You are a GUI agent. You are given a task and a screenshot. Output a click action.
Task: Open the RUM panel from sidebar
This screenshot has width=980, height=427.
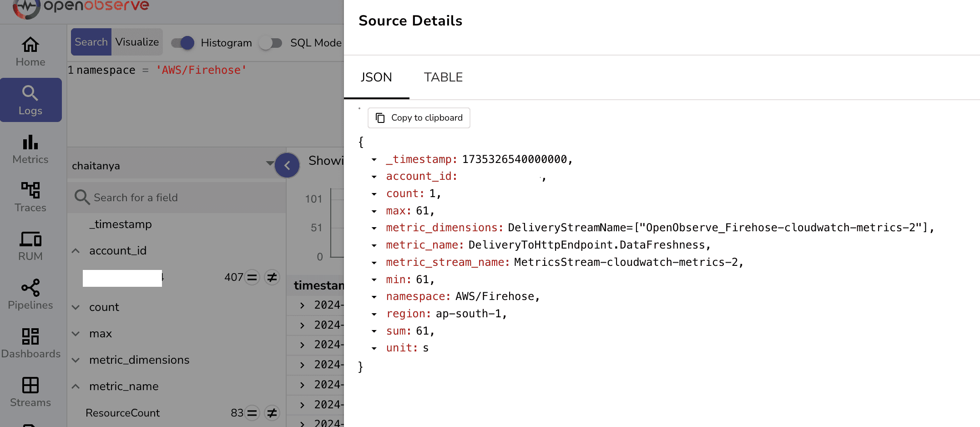[29, 246]
